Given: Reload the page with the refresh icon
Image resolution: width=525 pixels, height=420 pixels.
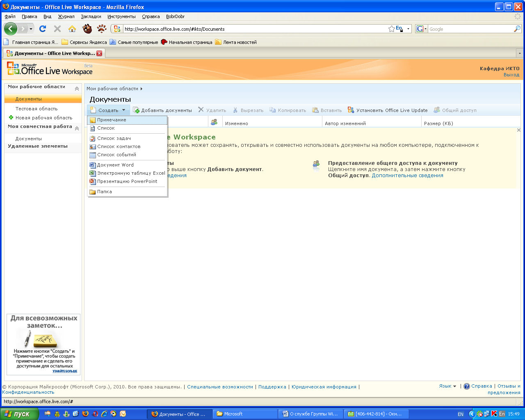Looking at the screenshot, I should pyautogui.click(x=43, y=29).
